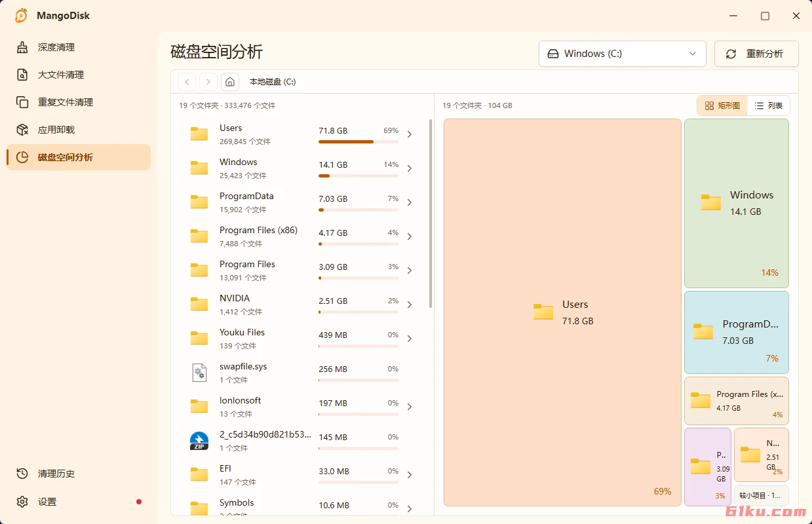
Task: Click the Symbols folder name
Action: point(237,502)
